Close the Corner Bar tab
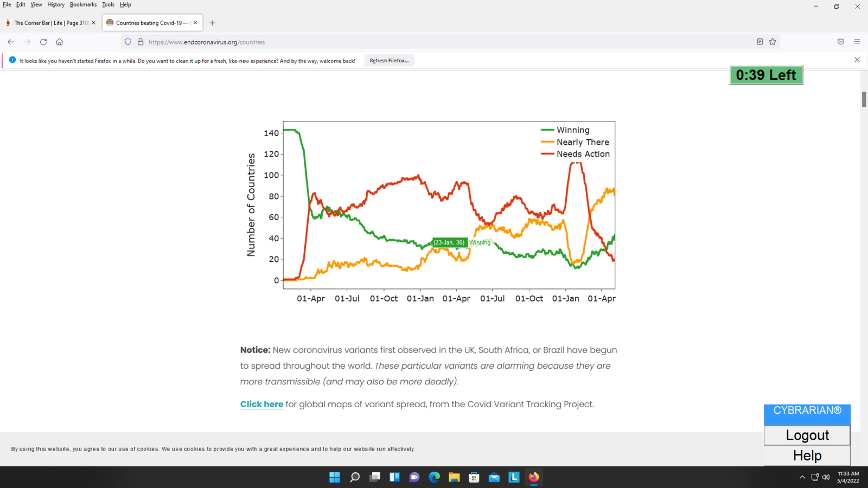Screen dimensions: 868x488 (93, 23)
